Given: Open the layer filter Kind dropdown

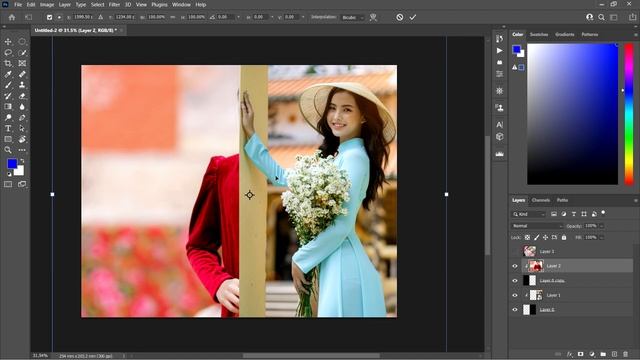Looking at the screenshot, I should (529, 214).
